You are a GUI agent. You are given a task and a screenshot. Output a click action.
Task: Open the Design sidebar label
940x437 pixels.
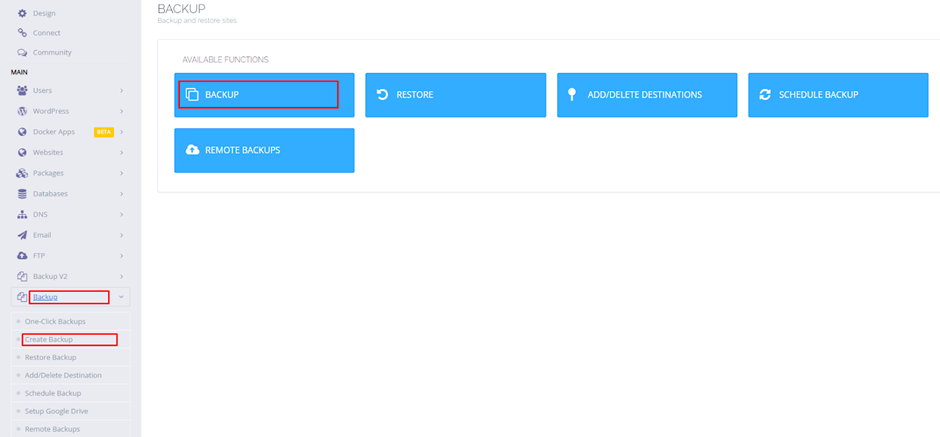tap(44, 13)
